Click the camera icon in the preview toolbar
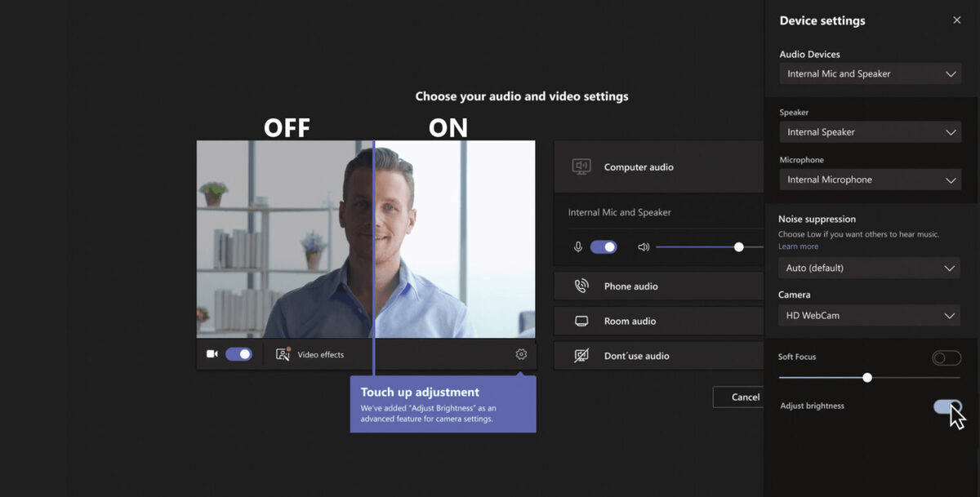 212,353
